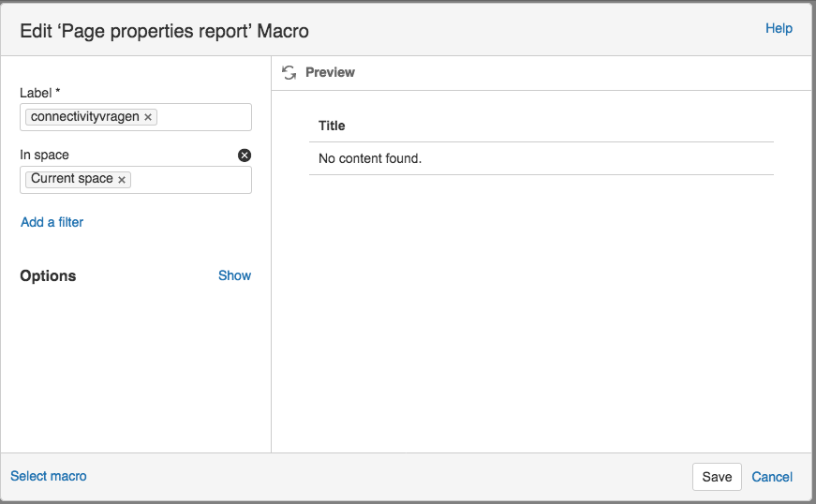Click the Preview refresh icon
This screenshot has width=816, height=504.
289,72
